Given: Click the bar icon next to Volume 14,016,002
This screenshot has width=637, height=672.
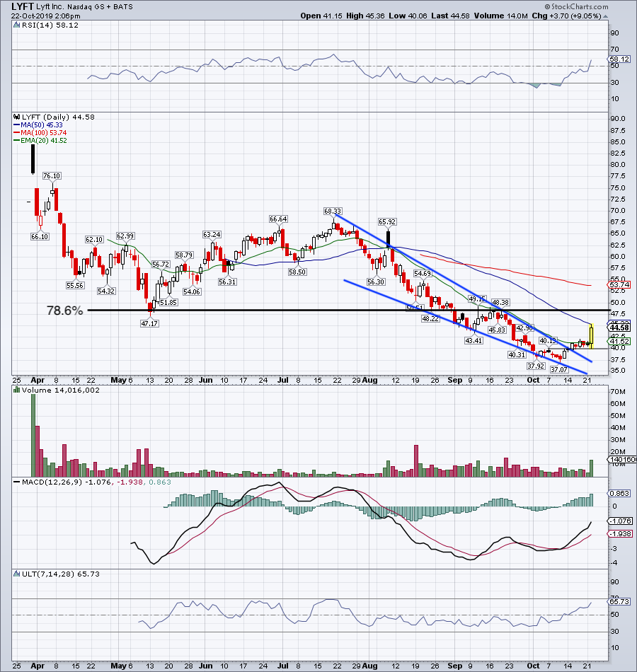Looking at the screenshot, I should point(16,390).
